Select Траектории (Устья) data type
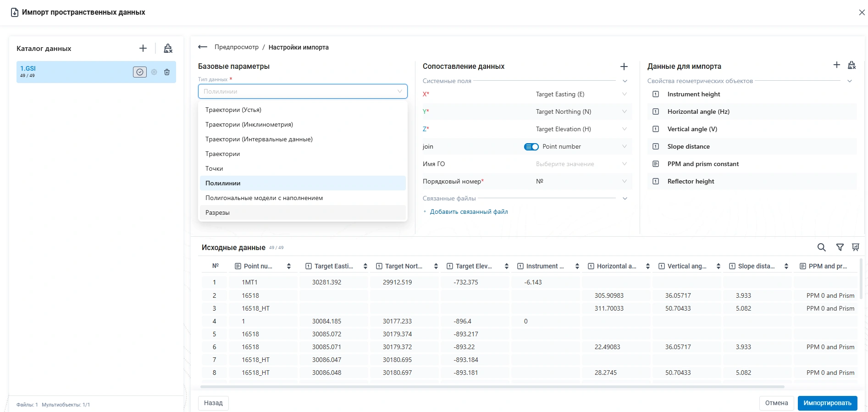868x412 pixels. click(303, 110)
